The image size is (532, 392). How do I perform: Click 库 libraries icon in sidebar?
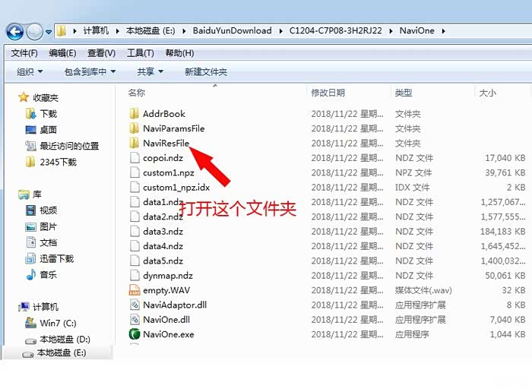click(x=24, y=194)
